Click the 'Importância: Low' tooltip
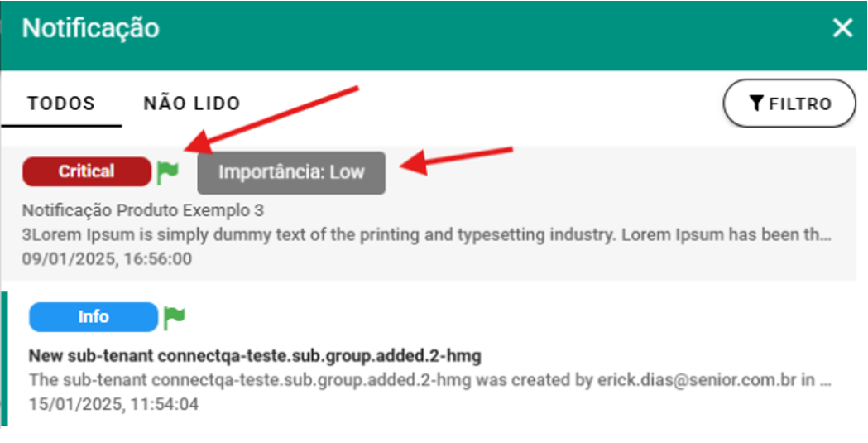 [x=291, y=173]
